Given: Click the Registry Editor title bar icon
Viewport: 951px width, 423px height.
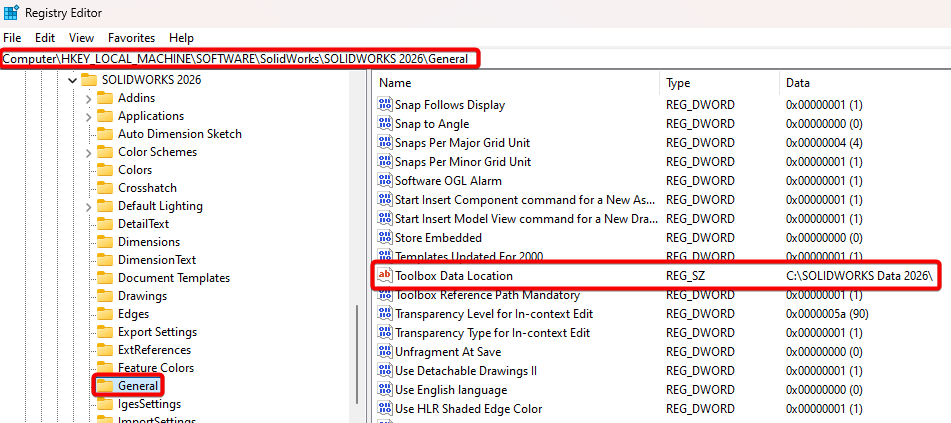Looking at the screenshot, I should (11, 13).
